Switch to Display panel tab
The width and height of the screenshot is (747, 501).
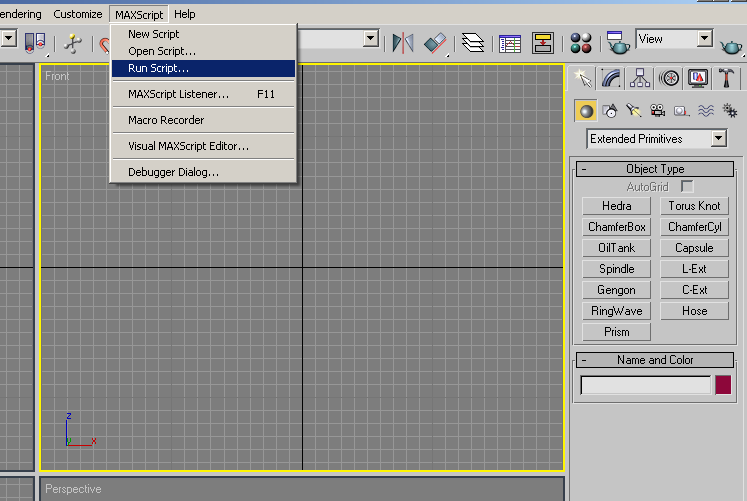pos(698,78)
